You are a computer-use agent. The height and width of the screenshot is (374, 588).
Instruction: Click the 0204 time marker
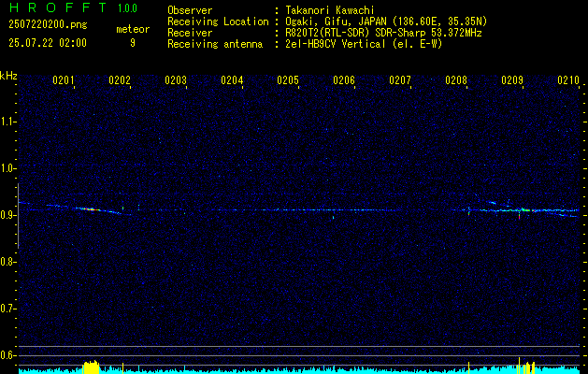click(x=232, y=80)
